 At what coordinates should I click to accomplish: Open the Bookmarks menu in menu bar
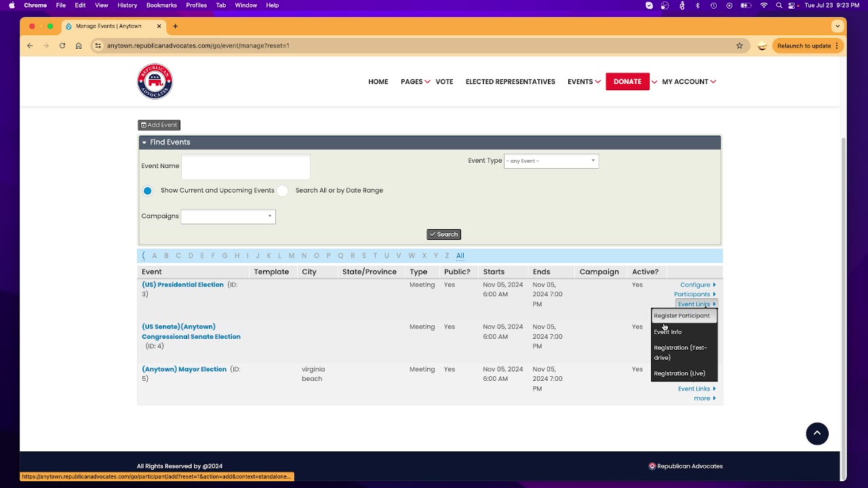(161, 5)
